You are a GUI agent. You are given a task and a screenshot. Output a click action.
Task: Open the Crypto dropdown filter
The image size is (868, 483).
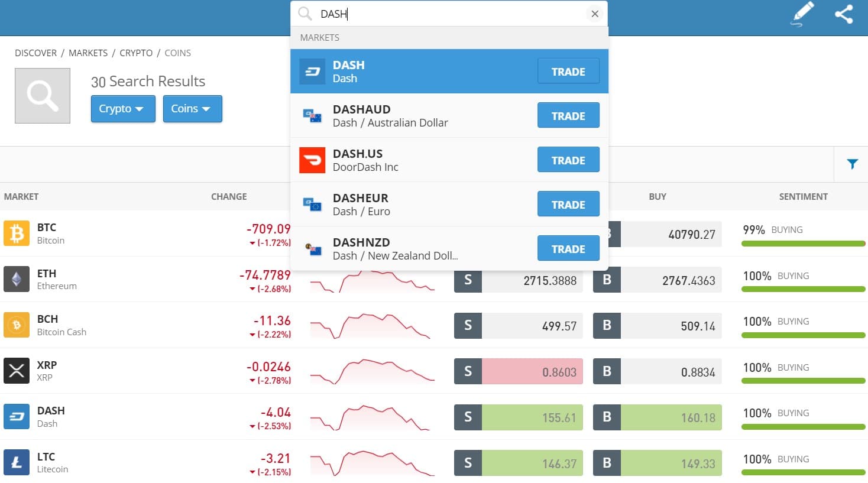[123, 109]
